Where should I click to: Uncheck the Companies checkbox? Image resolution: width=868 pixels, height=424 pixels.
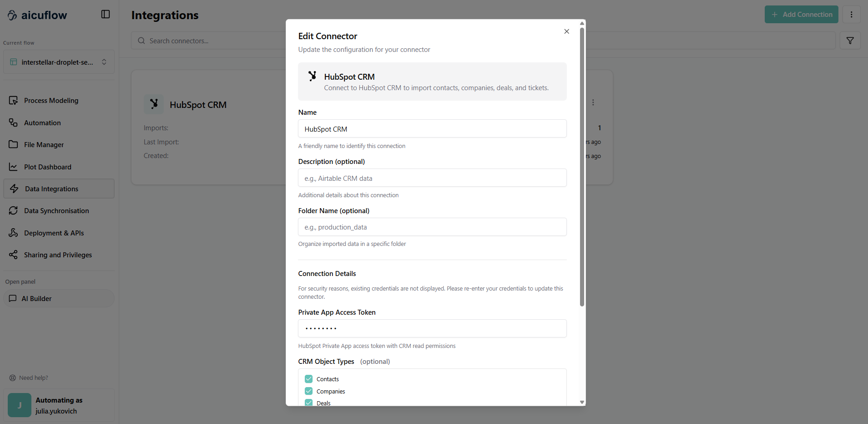(309, 391)
